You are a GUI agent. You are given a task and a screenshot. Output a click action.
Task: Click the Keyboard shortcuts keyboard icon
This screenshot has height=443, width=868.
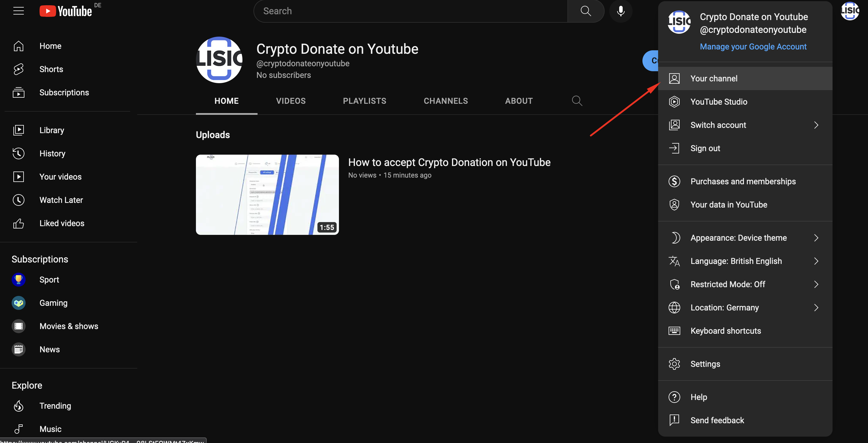pyautogui.click(x=674, y=331)
